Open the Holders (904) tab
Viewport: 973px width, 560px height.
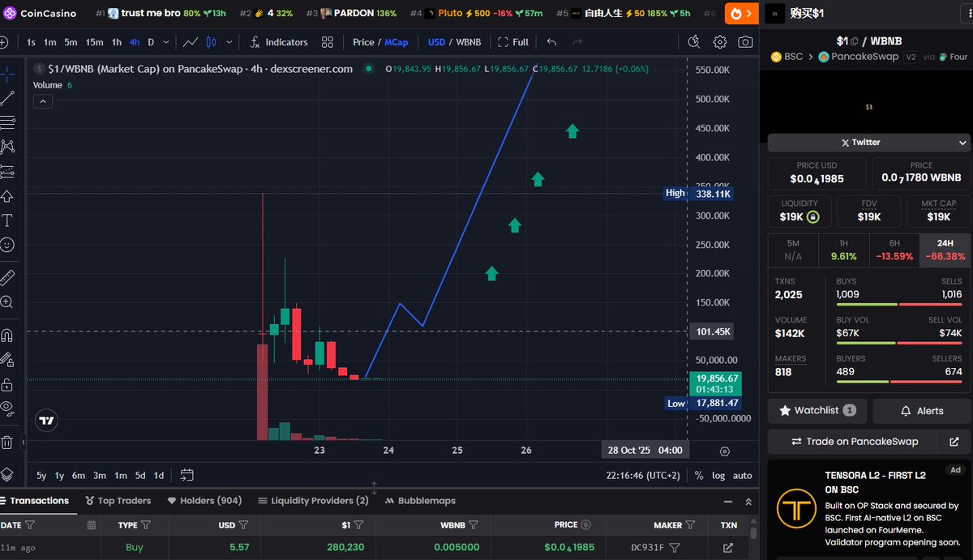click(x=204, y=501)
